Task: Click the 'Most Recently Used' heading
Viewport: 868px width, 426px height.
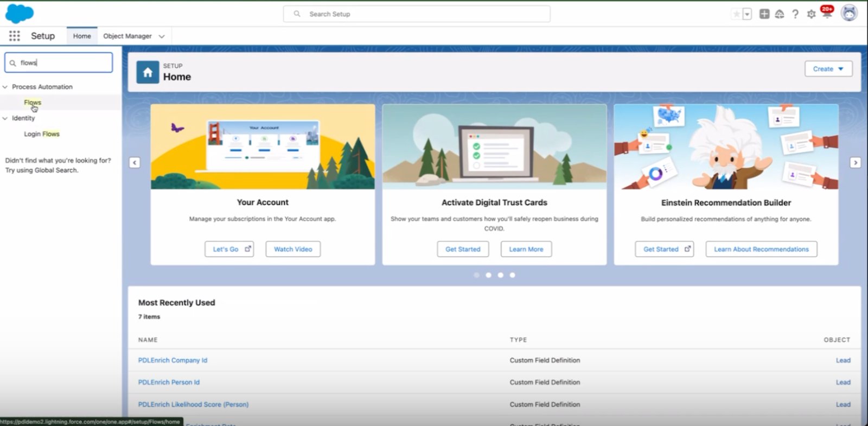Action: coord(176,303)
